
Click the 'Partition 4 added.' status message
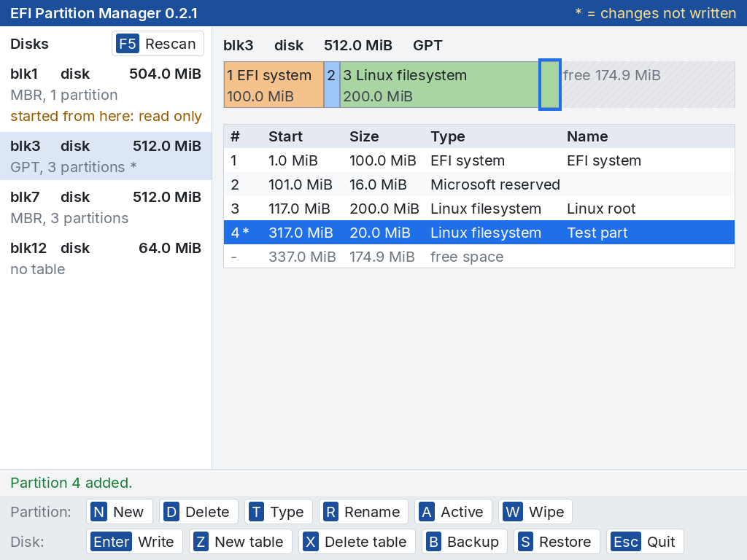pos(71,483)
